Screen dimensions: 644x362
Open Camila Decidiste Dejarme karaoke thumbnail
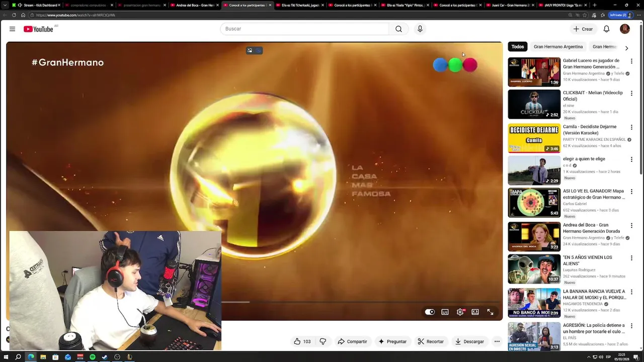coord(534,138)
